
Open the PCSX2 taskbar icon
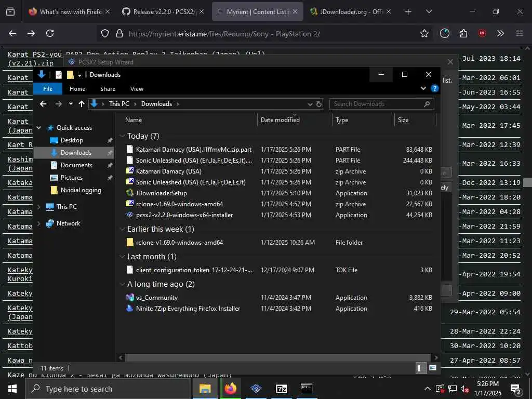point(256,389)
